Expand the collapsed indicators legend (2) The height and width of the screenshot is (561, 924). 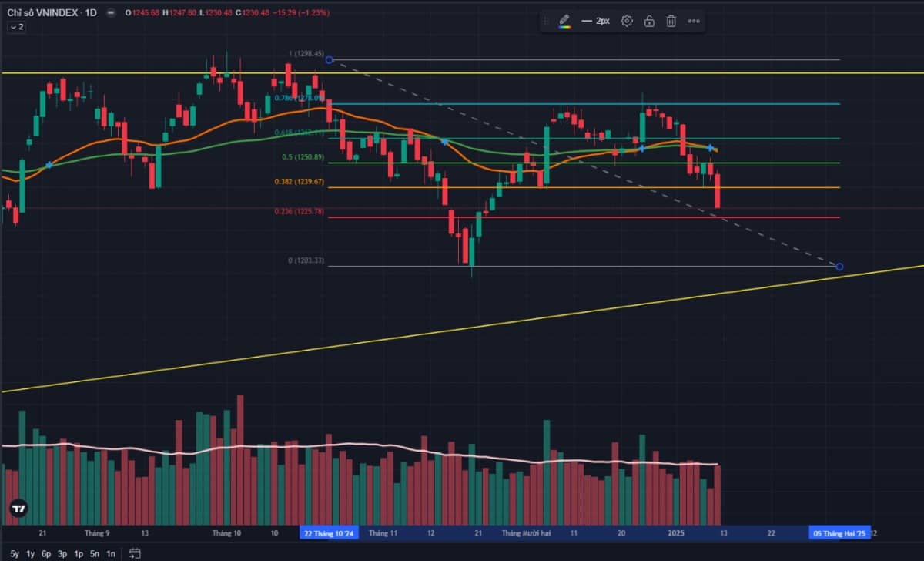pyautogui.click(x=16, y=27)
